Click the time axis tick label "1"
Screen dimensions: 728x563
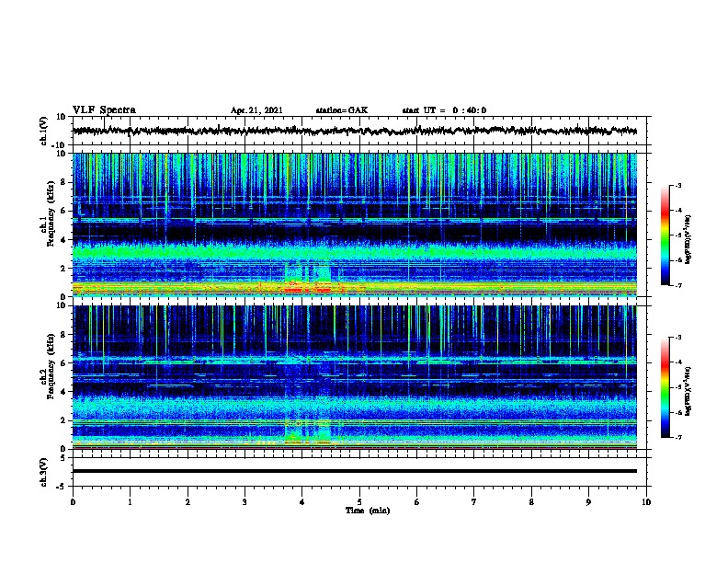(130, 502)
